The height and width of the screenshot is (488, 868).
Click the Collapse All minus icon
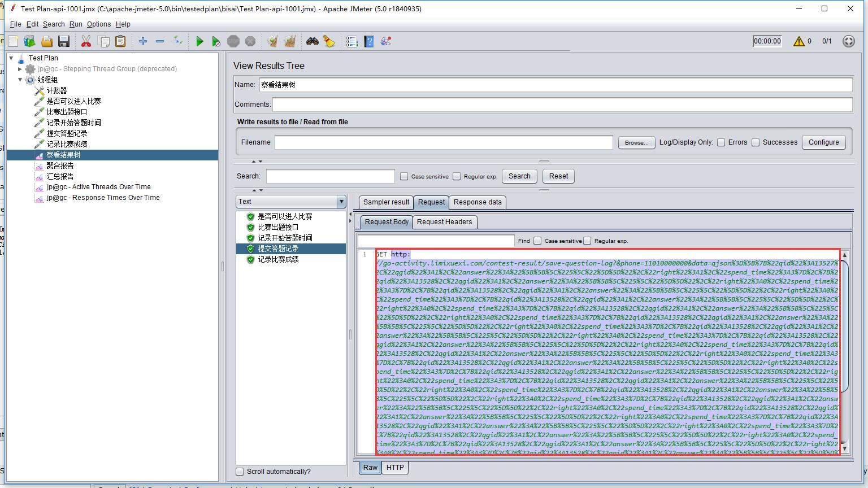coord(160,41)
